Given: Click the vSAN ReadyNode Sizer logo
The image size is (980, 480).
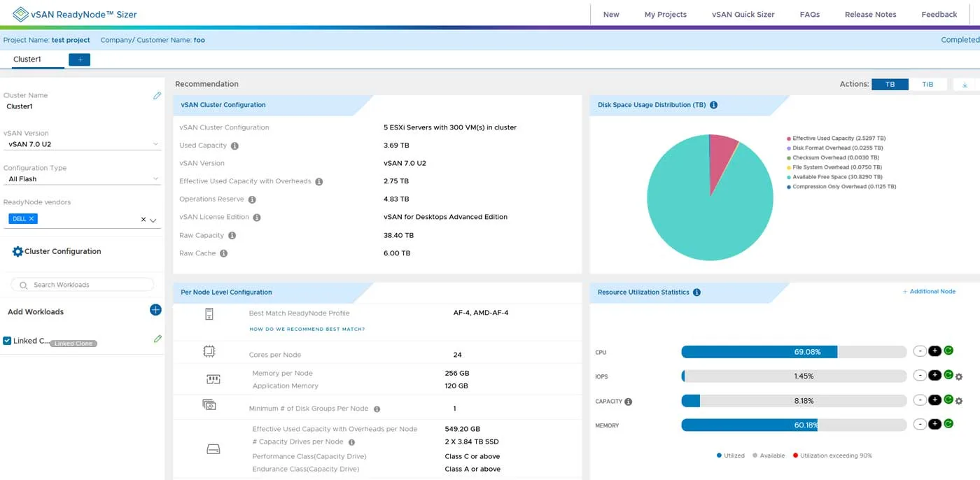Looking at the screenshot, I should coord(75,14).
